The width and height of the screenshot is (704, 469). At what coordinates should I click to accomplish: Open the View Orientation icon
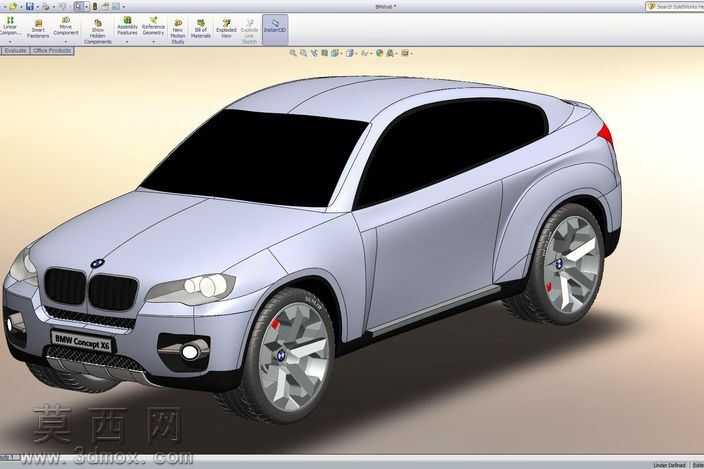tap(335, 53)
